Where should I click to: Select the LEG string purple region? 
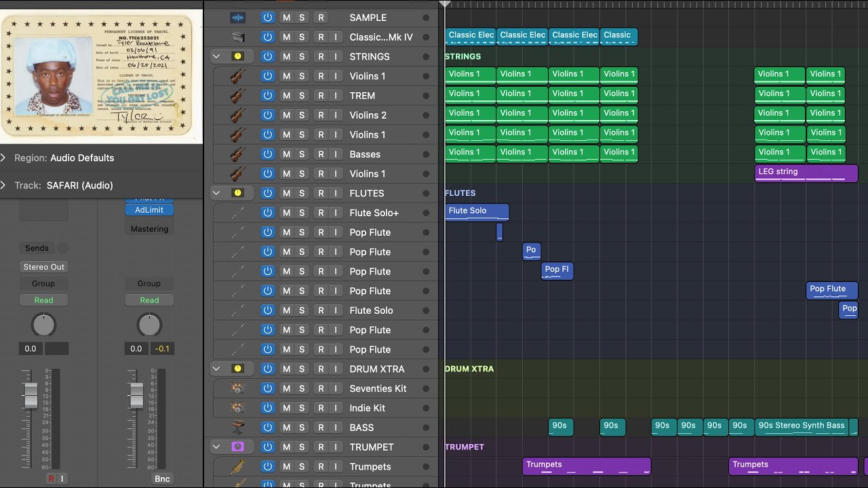coord(806,174)
